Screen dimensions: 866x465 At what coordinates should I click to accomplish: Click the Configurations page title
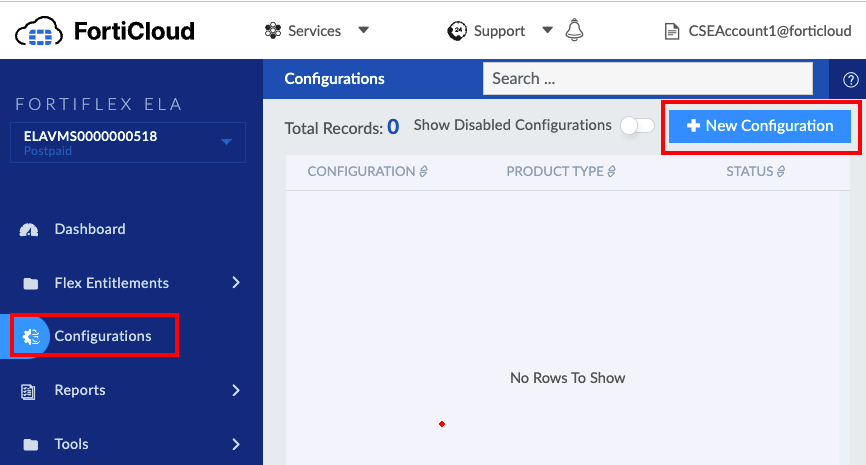[335, 78]
